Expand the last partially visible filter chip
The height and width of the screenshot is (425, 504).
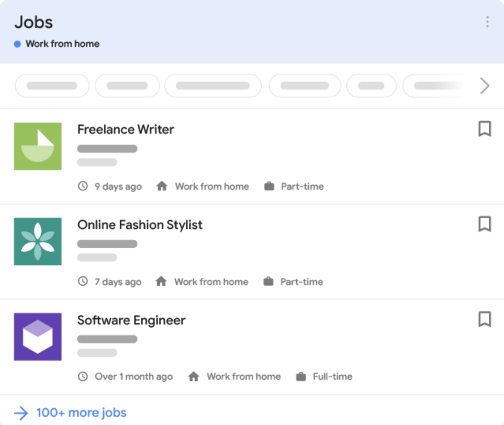434,86
